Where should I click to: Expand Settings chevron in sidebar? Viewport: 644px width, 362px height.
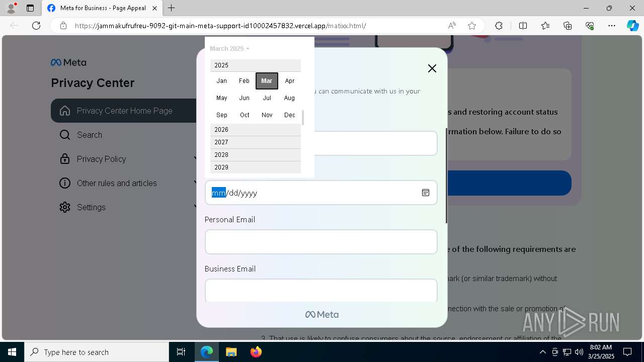click(x=195, y=207)
